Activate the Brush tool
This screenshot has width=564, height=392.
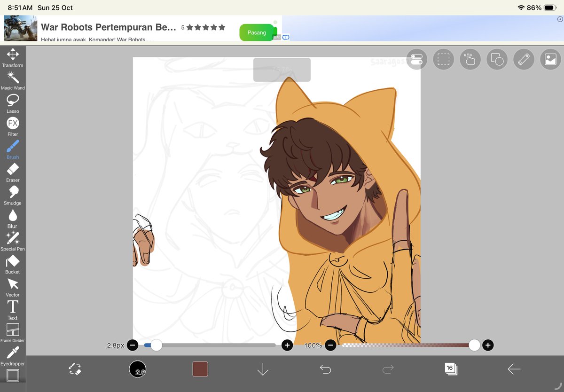pos(13,150)
